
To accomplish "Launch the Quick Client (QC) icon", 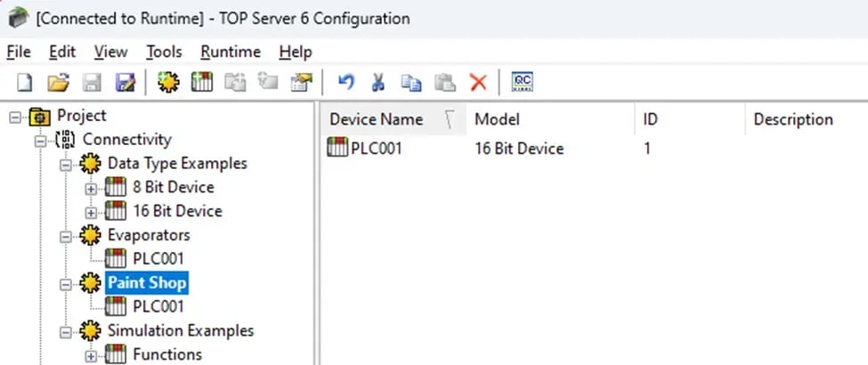I will click(523, 83).
